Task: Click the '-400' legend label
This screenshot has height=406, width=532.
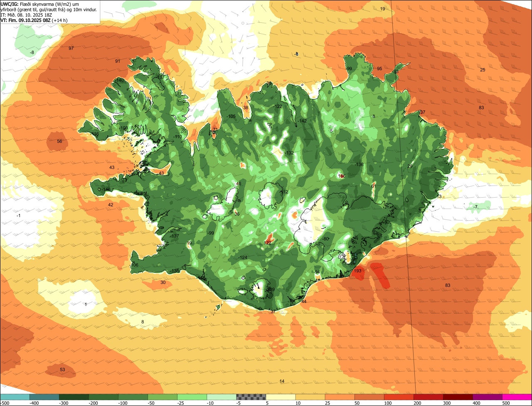Action: [x=34, y=403]
